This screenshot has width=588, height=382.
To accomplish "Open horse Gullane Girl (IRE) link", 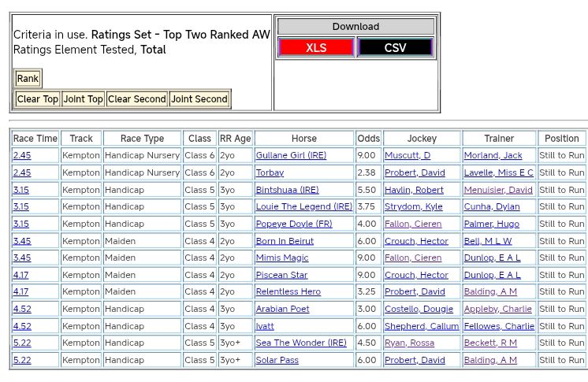I will tap(291, 156).
